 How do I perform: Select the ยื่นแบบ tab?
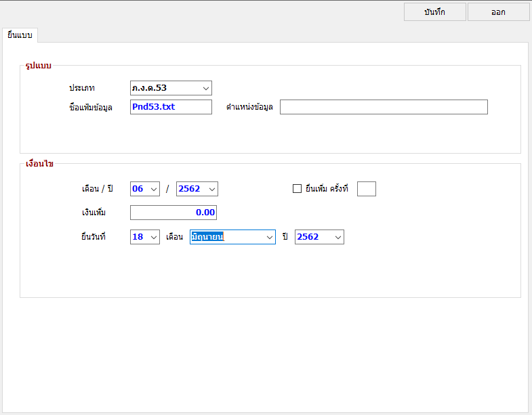tap(20, 35)
